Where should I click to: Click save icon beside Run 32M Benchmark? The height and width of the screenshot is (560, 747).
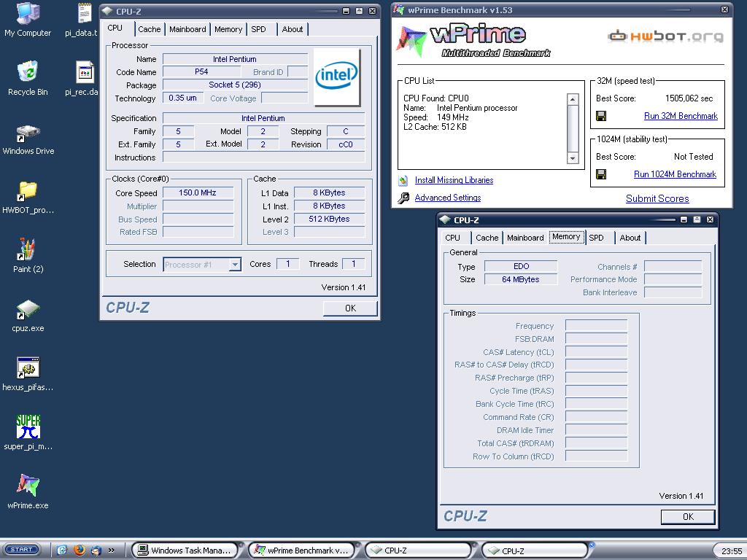click(x=601, y=116)
